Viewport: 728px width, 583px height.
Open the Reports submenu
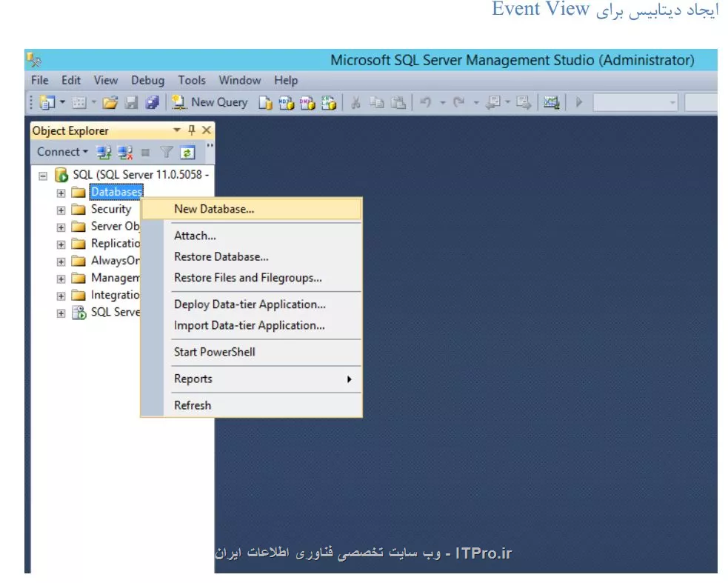coord(251,379)
